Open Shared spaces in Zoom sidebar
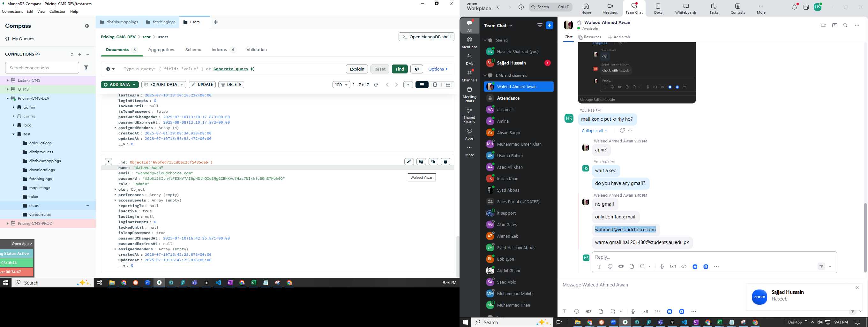This screenshot has width=868, height=327. 469,115
